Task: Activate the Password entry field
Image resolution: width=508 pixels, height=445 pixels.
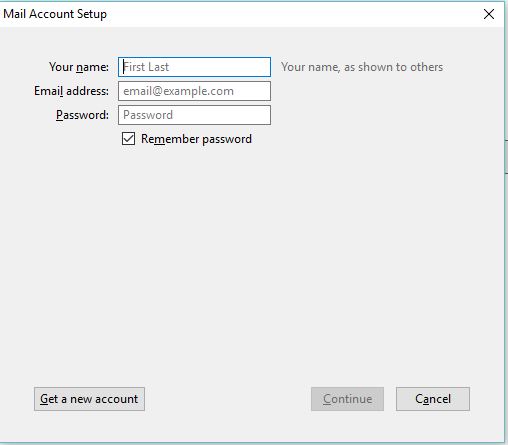Action: point(194,115)
